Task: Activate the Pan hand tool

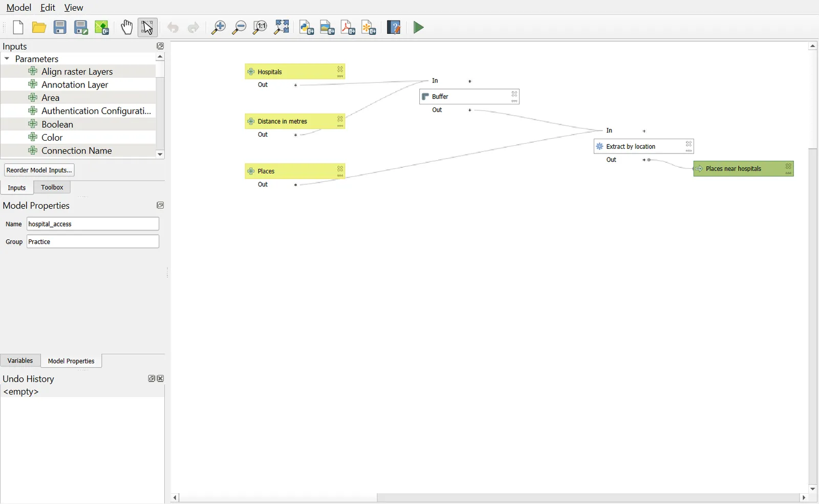Action: point(126,28)
